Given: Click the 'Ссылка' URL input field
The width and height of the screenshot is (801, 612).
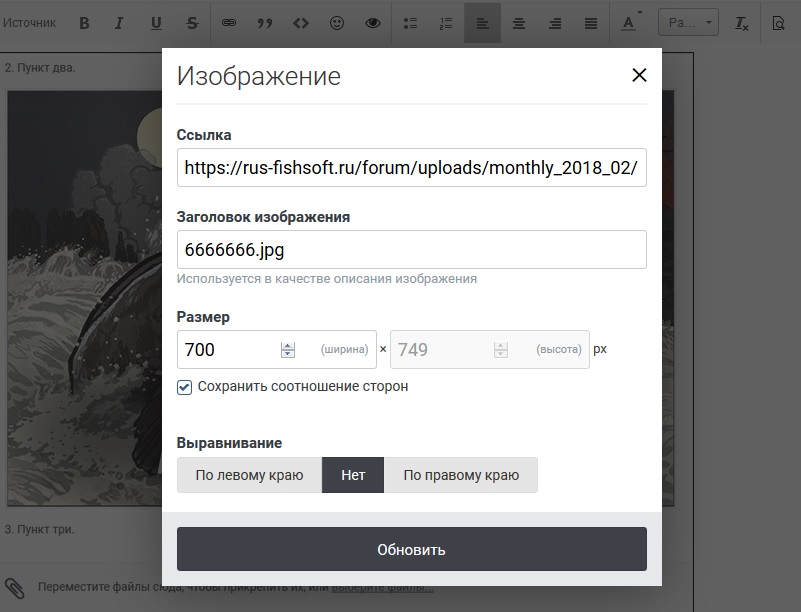Looking at the screenshot, I should 411,168.
